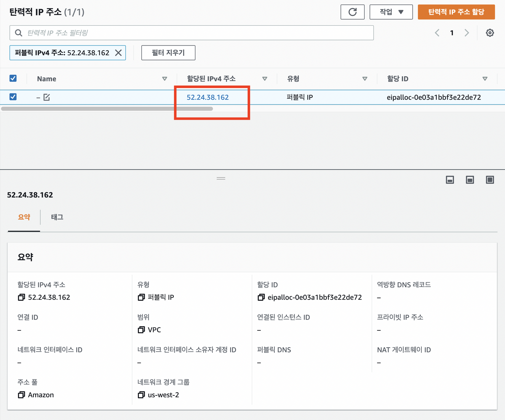Click 탄력적 IP 주소 할당 button
The image size is (505, 420).
456,12
